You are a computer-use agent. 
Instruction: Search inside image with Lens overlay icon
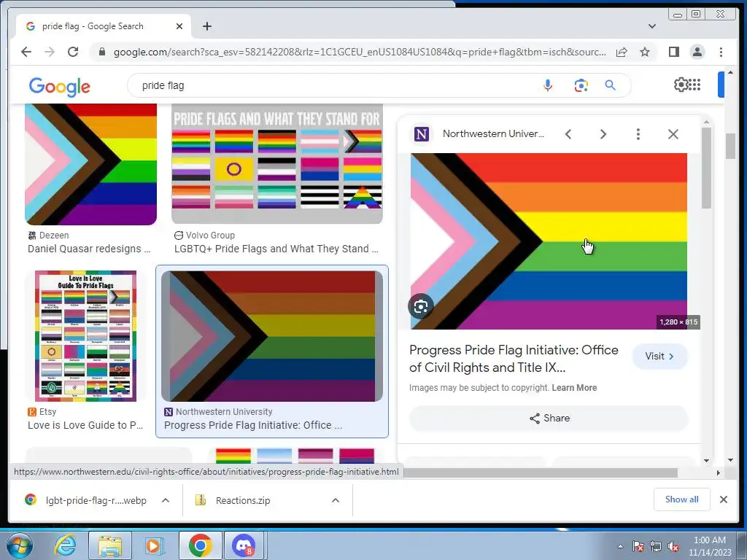[x=421, y=307]
